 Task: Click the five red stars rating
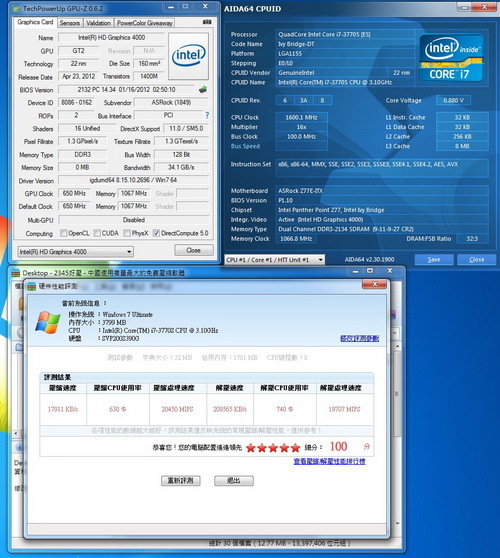273,447
